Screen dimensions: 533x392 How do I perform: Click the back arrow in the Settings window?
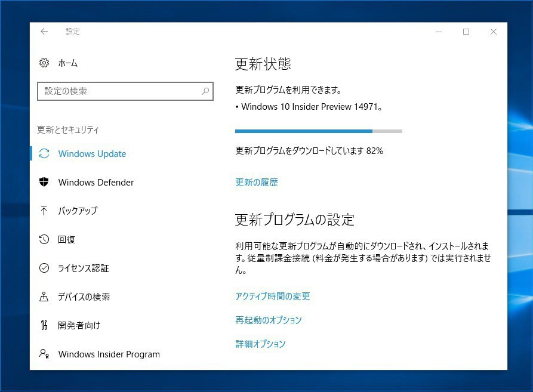(x=44, y=32)
